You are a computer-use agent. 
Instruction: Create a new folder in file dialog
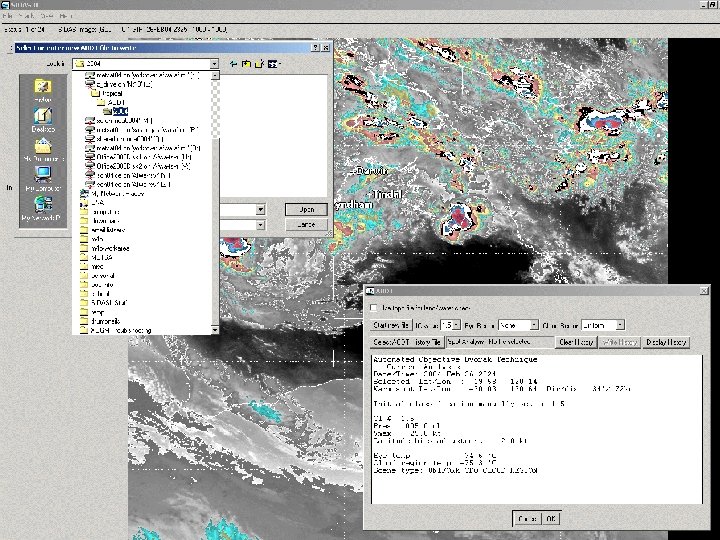tap(259, 64)
